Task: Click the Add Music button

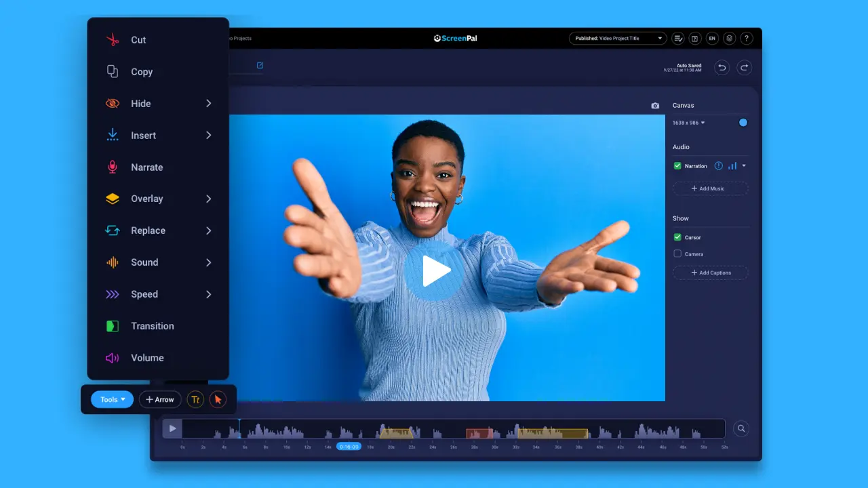Action: 710,188
